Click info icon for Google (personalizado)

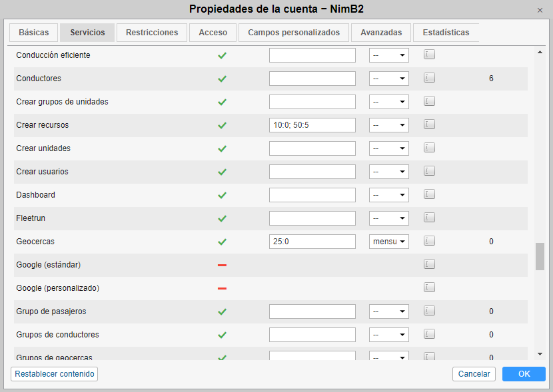pyautogui.click(x=429, y=288)
